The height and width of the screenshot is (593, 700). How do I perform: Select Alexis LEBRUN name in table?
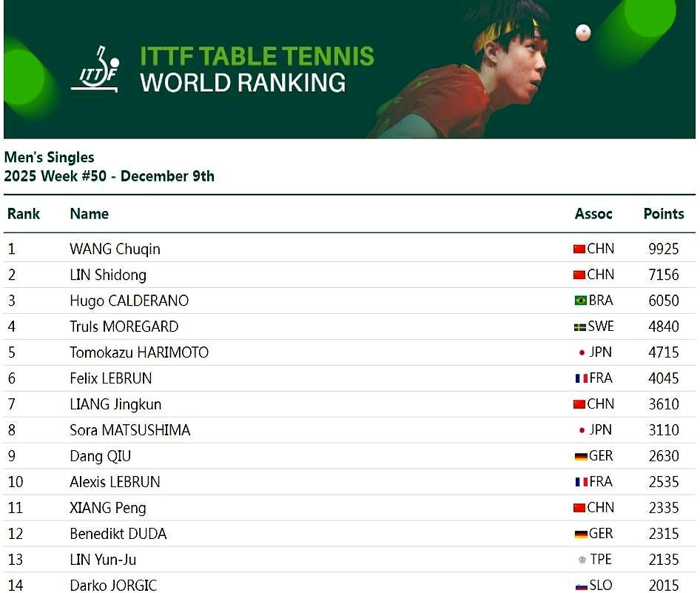coord(115,483)
